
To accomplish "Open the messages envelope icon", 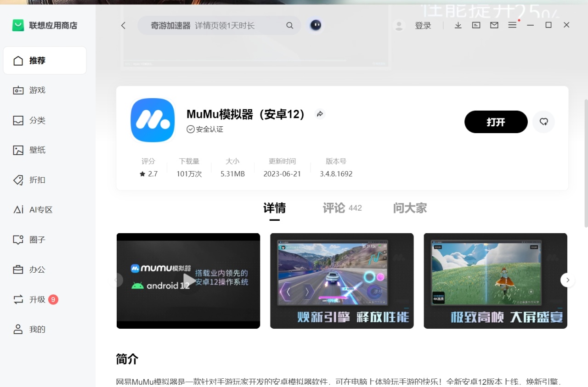I will 494,25.
